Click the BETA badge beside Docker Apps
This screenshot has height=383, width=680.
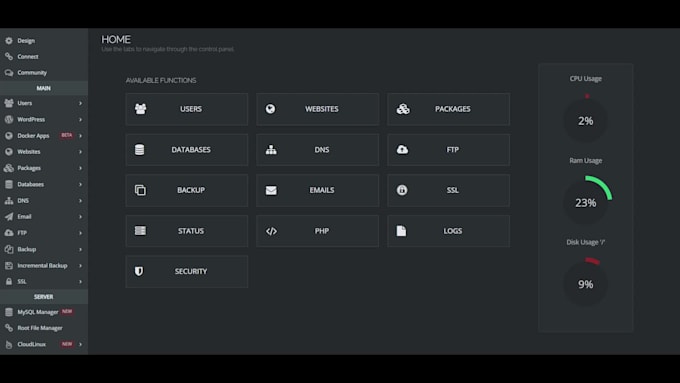(x=67, y=135)
